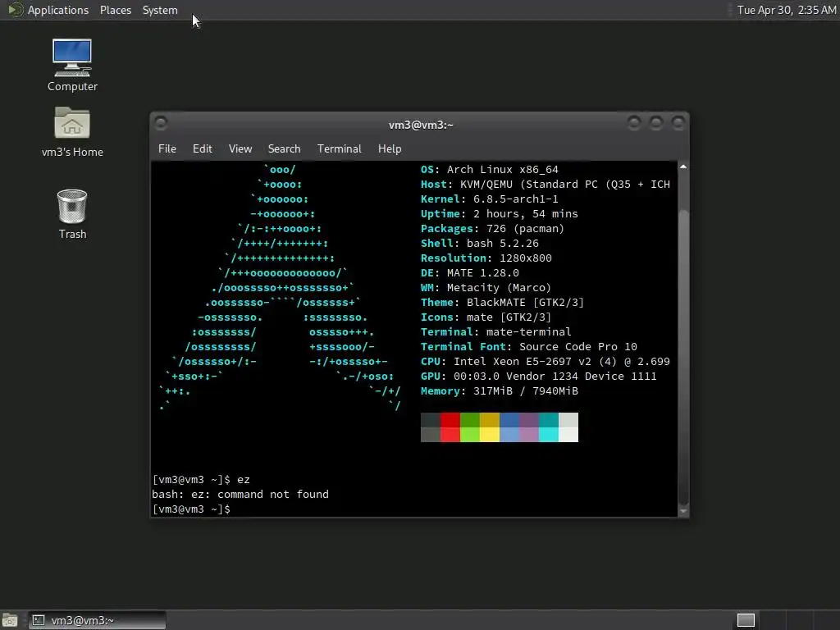Open the System menu
840x630 pixels.
(x=160, y=10)
